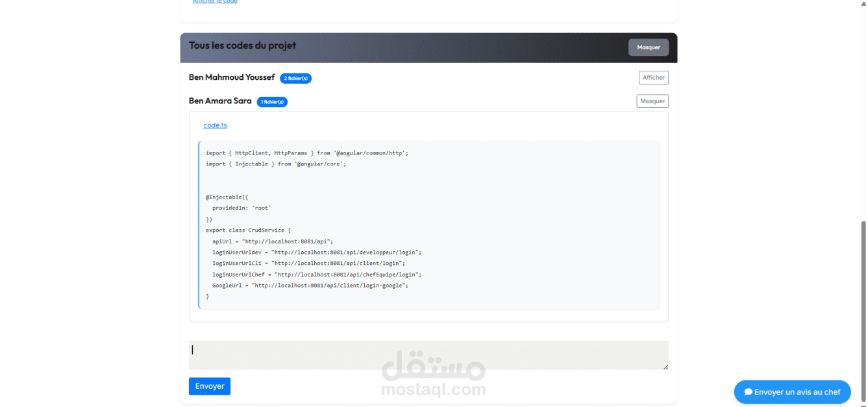Click the 2 fichier(s) badge
This screenshot has width=868, height=407.
(x=296, y=79)
